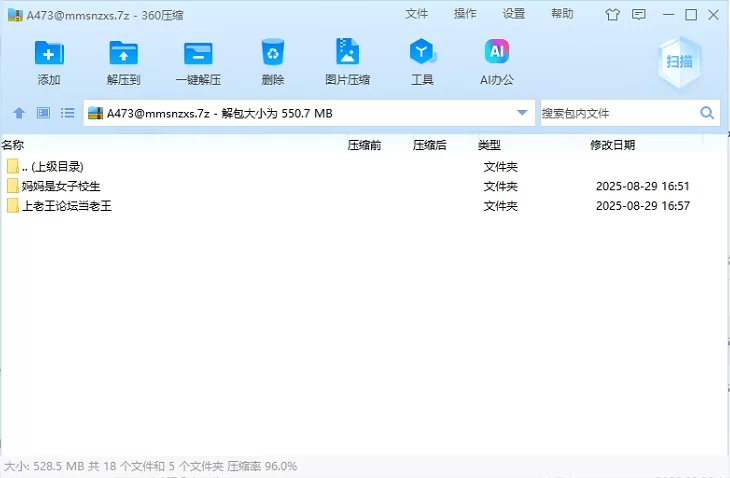Open the 图片压缩 image compression tool
The height and width of the screenshot is (478, 730).
[347, 51]
